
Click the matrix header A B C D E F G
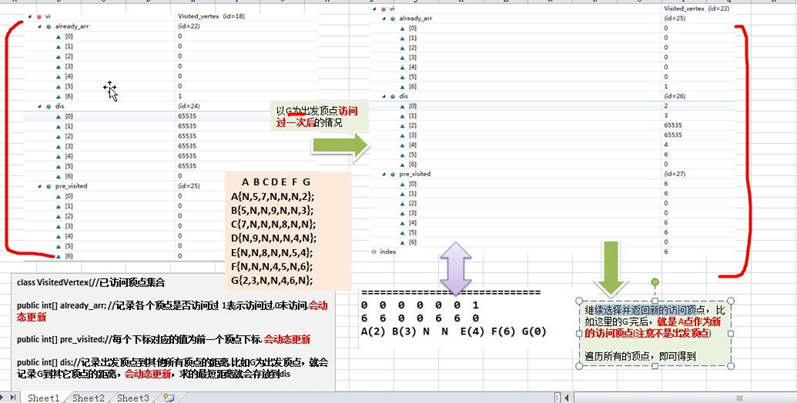[276, 182]
